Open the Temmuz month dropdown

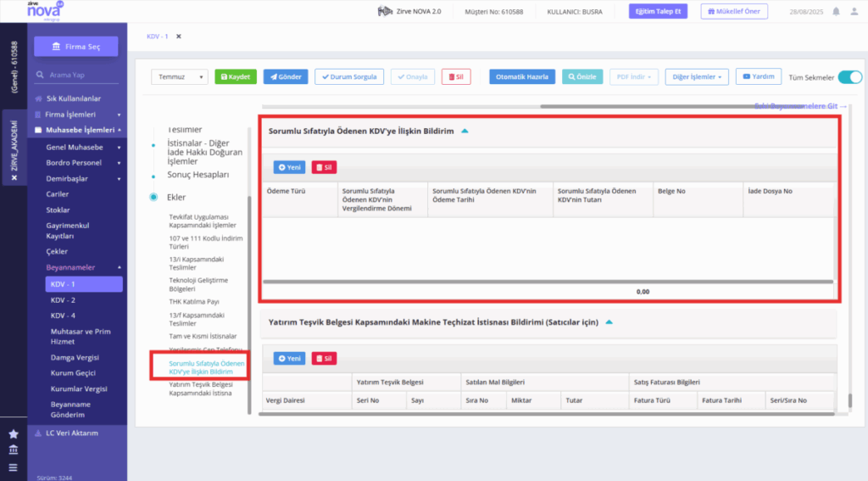coord(180,77)
